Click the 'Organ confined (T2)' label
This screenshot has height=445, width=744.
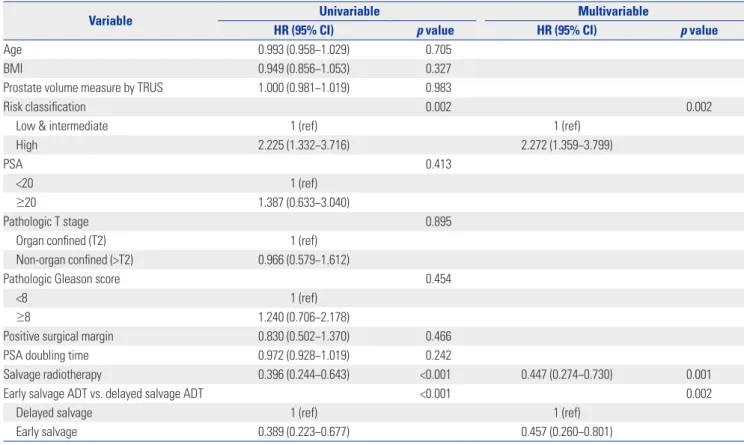click(61, 241)
